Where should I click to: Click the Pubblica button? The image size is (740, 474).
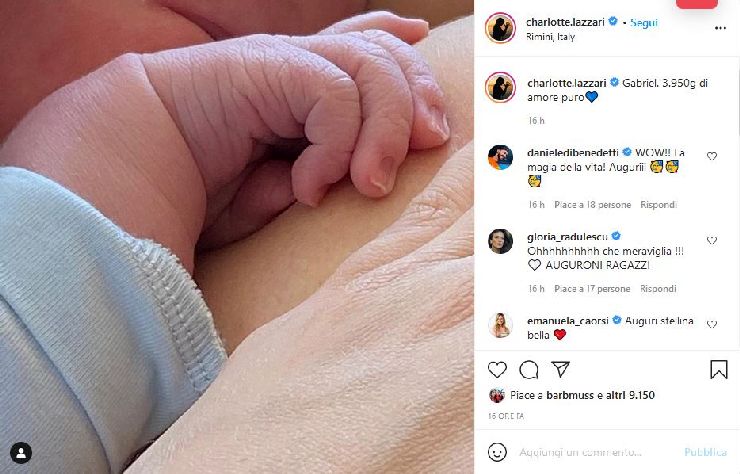pos(706,452)
